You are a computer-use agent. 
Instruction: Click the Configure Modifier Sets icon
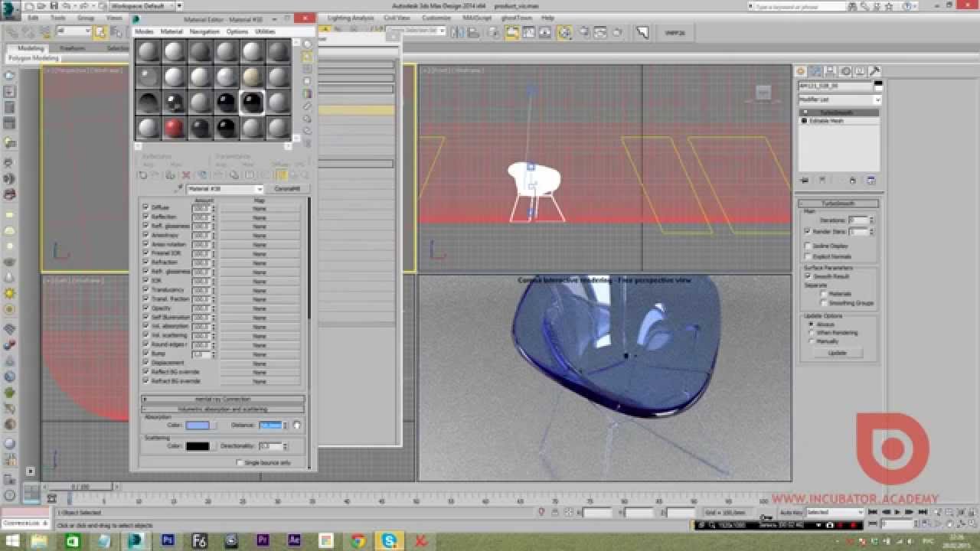coord(871,181)
